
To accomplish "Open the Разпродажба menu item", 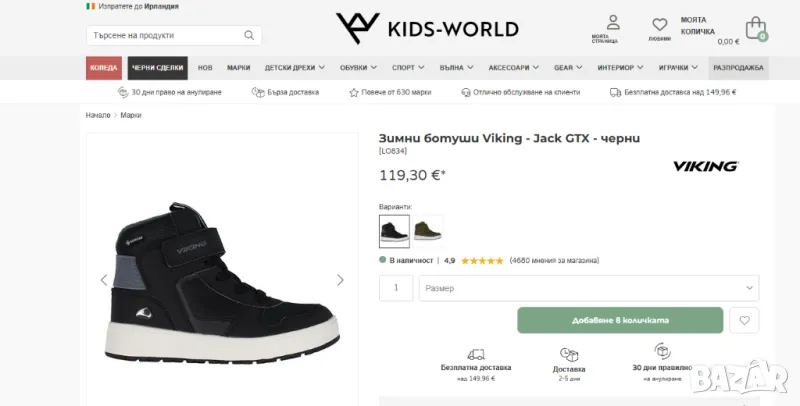I will pos(739,68).
